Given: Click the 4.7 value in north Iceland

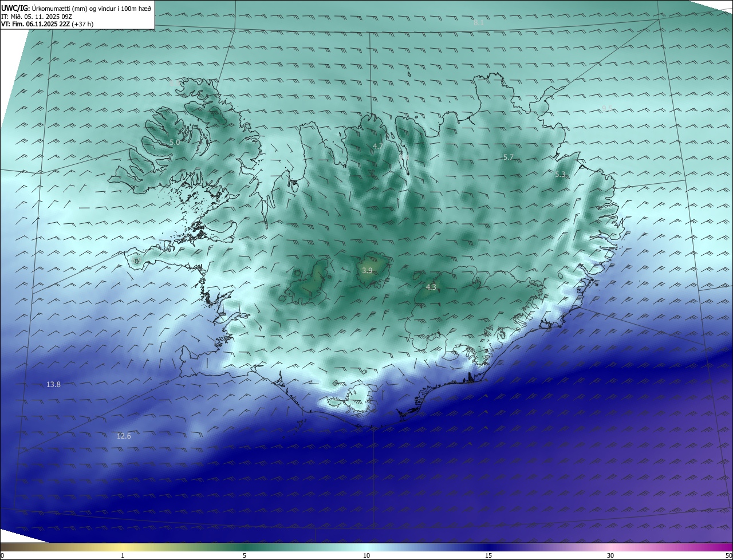Looking at the screenshot, I should (x=378, y=147).
